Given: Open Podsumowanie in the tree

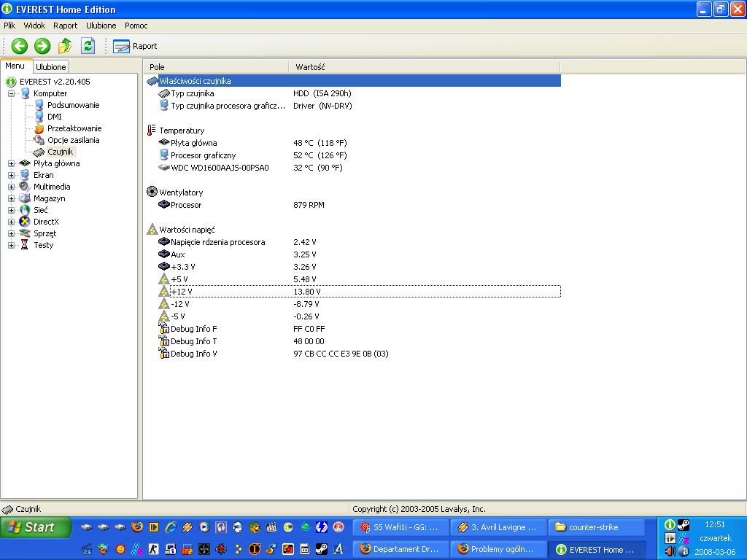Looking at the screenshot, I should click(74, 105).
